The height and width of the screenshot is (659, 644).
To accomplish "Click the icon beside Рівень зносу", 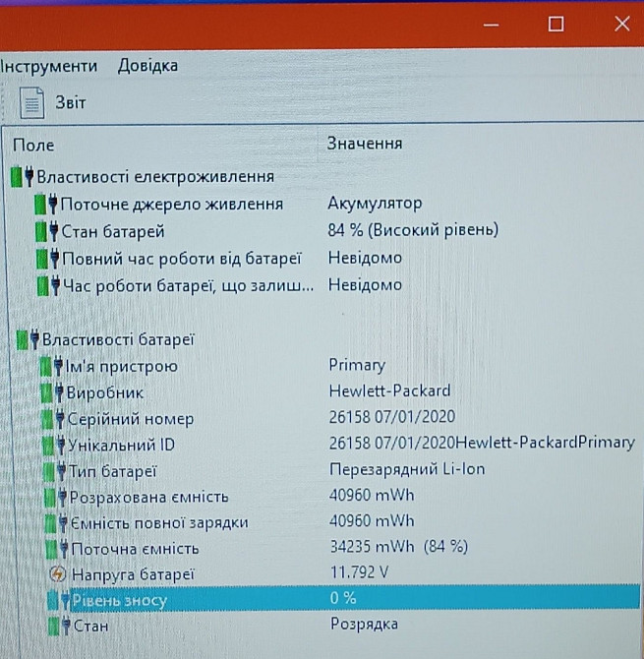I will (x=59, y=600).
